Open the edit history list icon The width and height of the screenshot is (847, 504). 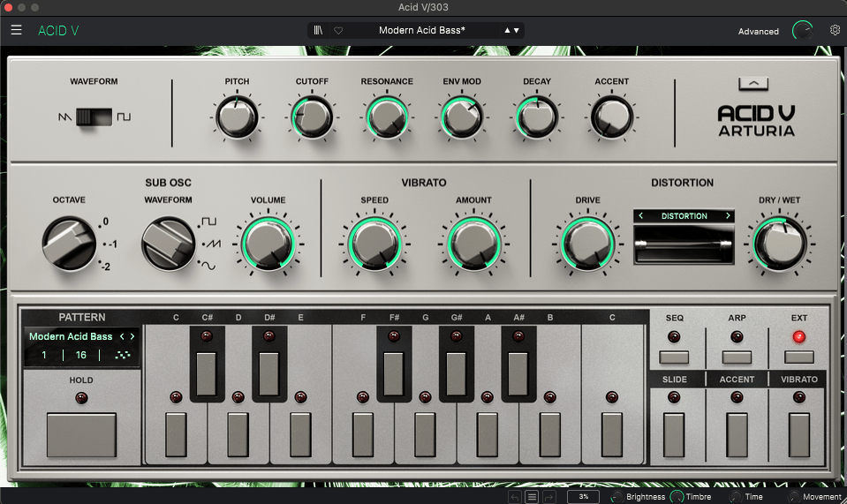click(x=532, y=497)
